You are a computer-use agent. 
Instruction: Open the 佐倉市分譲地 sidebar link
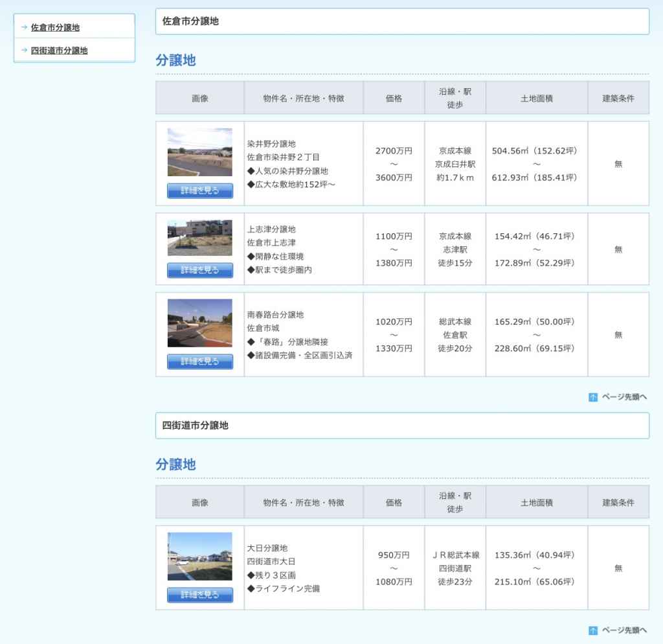tap(55, 27)
